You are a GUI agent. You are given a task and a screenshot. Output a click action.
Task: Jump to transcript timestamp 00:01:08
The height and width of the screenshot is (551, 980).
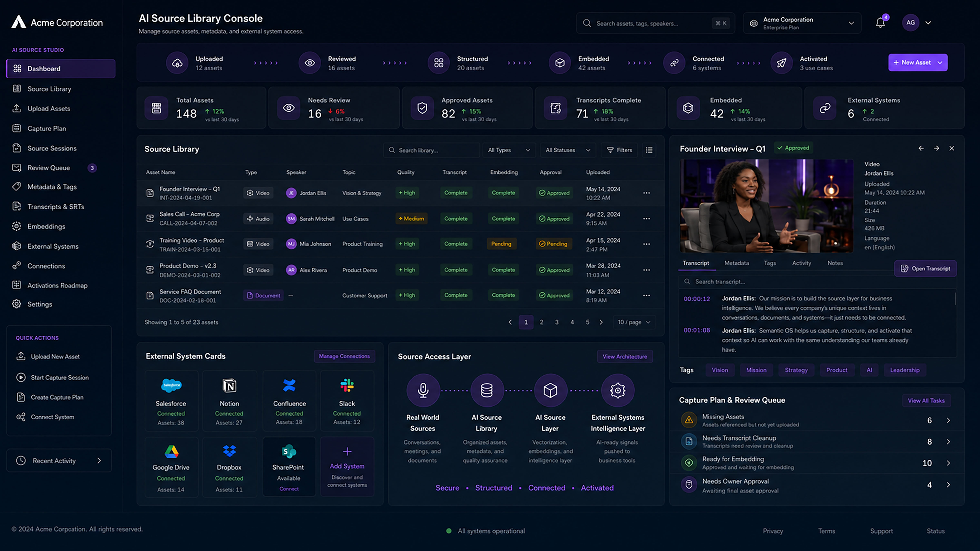click(x=697, y=330)
